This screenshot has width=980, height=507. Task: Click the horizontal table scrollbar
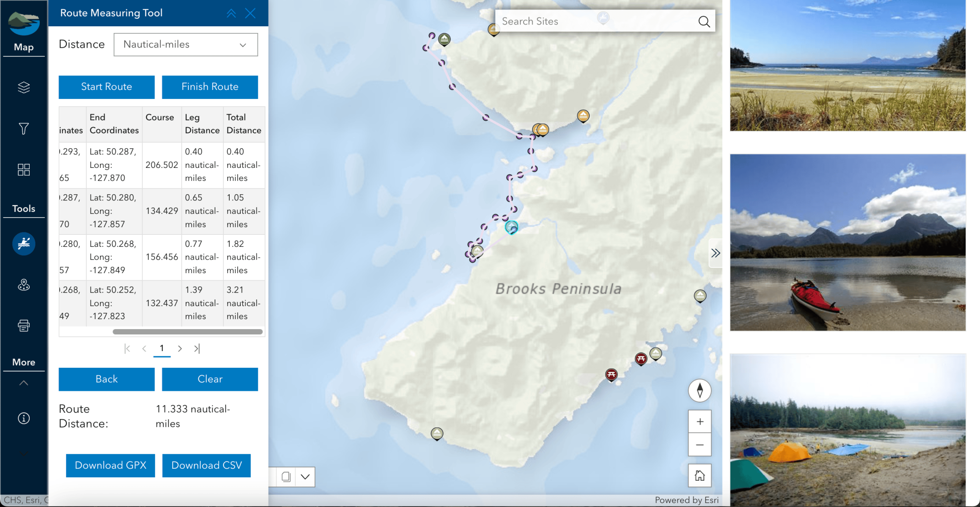tap(188, 331)
